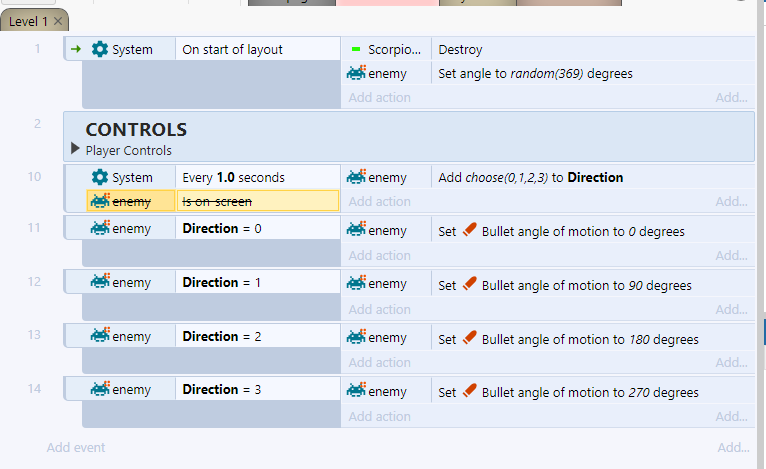Select Every 1.0 seconds condition
The width and height of the screenshot is (766, 469).
(x=257, y=177)
